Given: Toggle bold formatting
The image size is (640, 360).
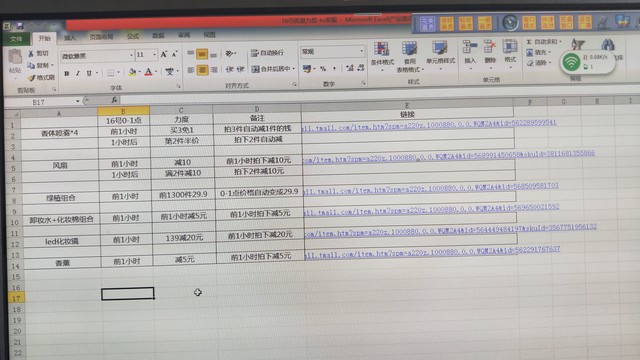Looking at the screenshot, I should (x=67, y=74).
